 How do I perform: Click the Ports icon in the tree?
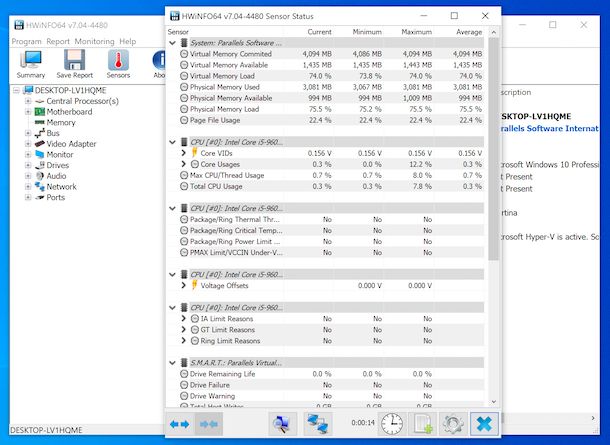(x=40, y=198)
